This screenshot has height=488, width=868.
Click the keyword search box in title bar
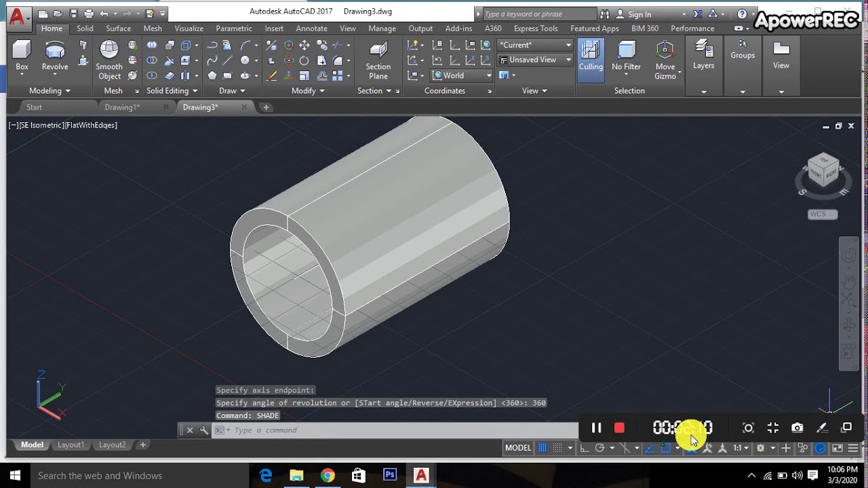click(539, 14)
